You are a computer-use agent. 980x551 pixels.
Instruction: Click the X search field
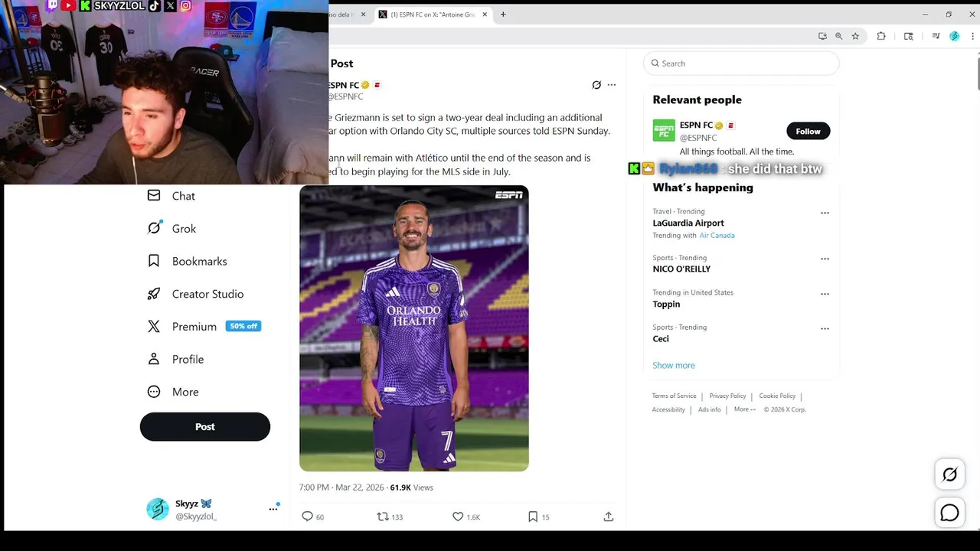tap(741, 64)
